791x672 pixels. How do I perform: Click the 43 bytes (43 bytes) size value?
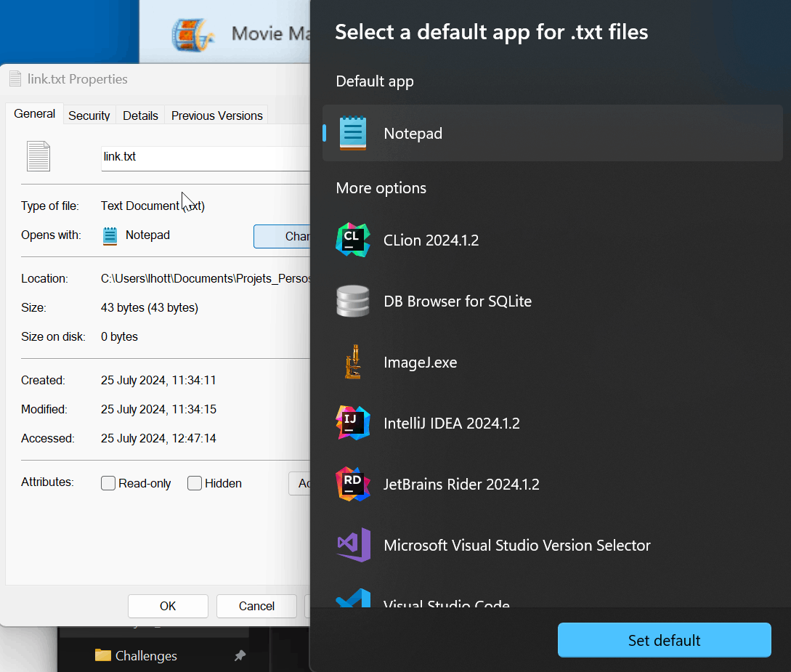150,308
